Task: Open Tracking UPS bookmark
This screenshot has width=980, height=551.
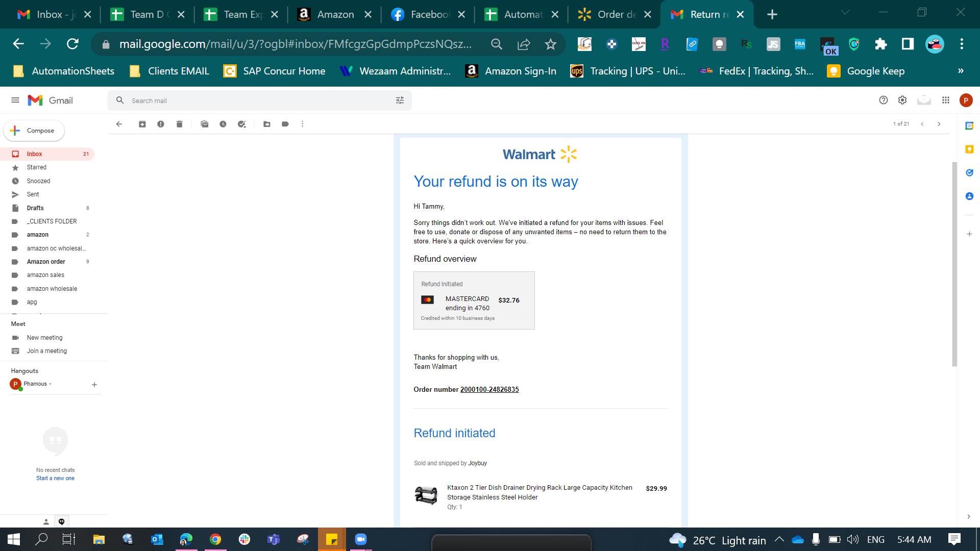Action: pos(628,71)
